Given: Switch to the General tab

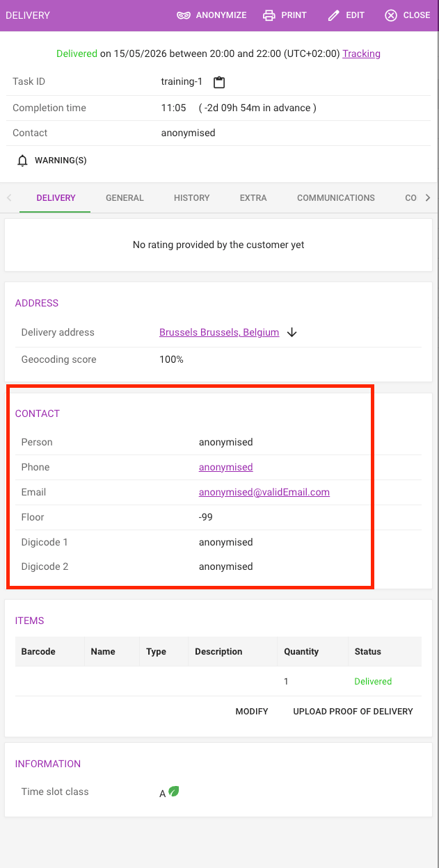Looking at the screenshot, I should (x=125, y=198).
